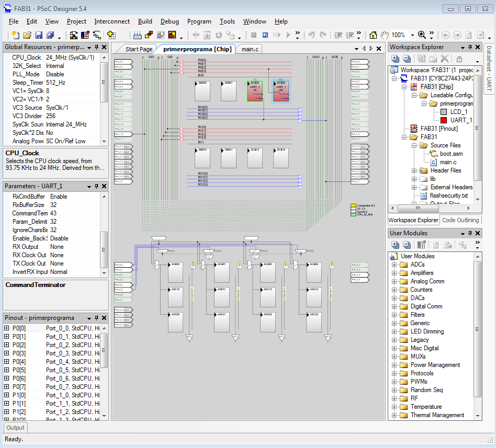496x448 pixels.
Task: Toggle auto-hide pin on Pinout panel
Action: (x=96, y=318)
